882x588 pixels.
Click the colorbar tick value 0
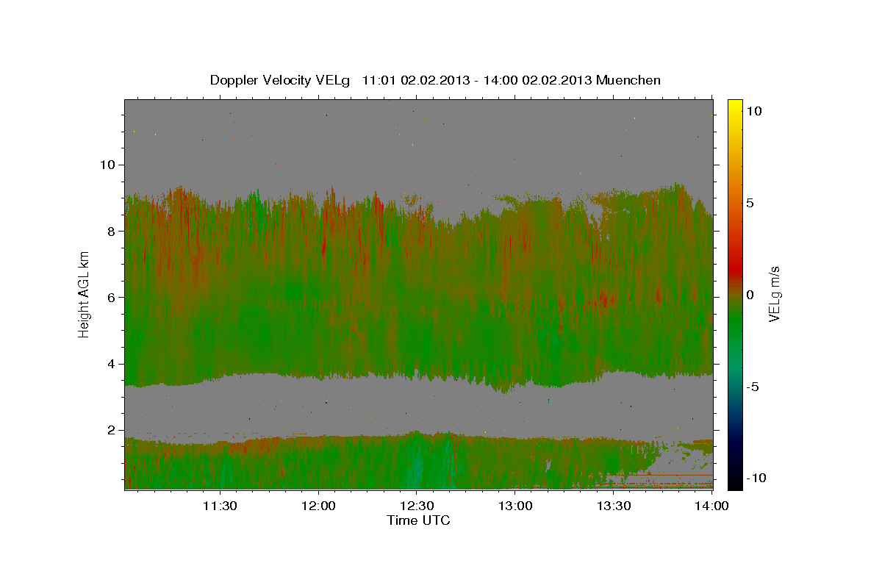coord(750,295)
